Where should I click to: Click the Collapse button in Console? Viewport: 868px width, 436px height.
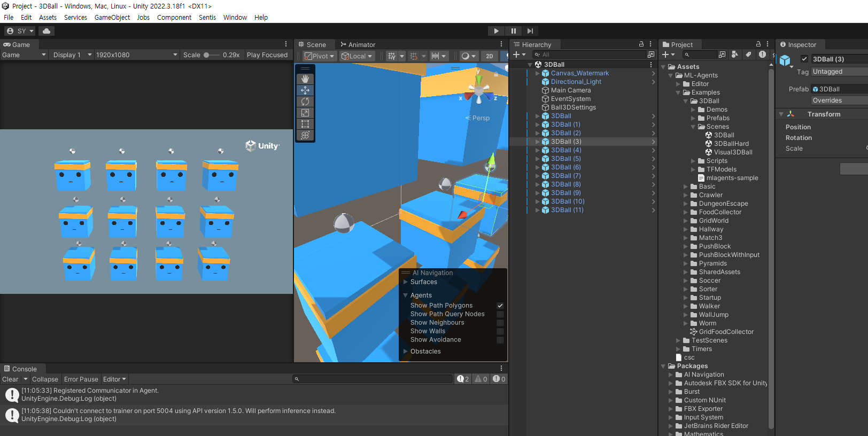[x=45, y=379]
